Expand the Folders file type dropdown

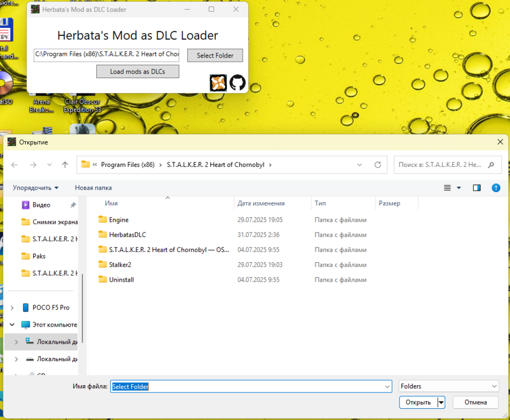tap(494, 386)
